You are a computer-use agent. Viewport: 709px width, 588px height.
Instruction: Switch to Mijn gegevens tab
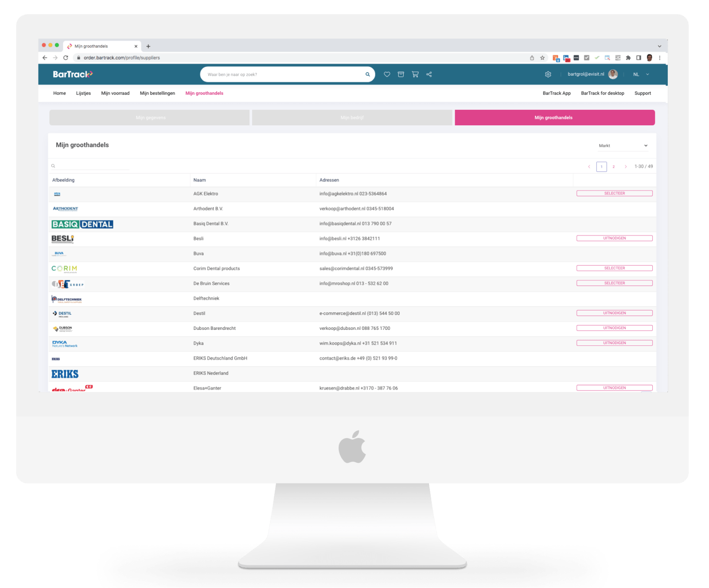pyautogui.click(x=149, y=118)
